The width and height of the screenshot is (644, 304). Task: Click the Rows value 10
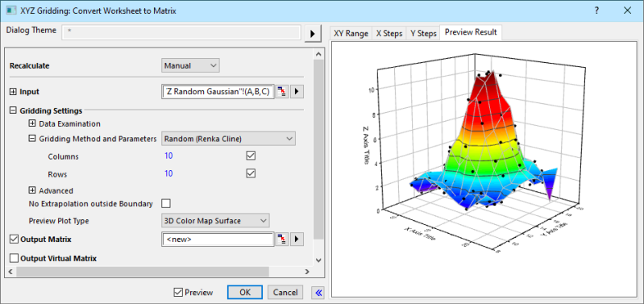click(168, 173)
